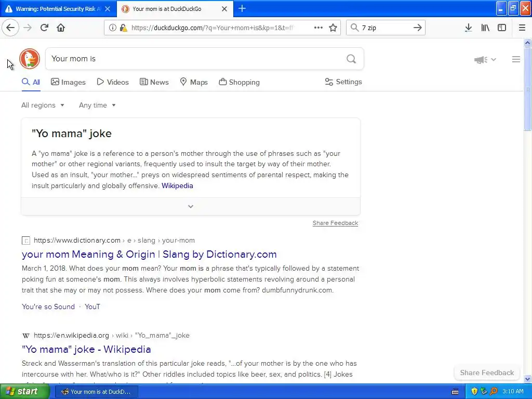Run search with the DuckDuckGo magnifier button

(x=351, y=59)
